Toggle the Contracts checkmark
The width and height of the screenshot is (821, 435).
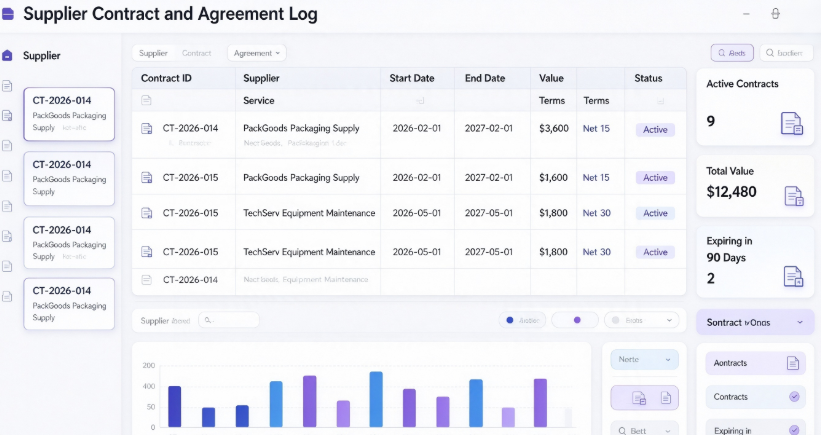coord(794,397)
